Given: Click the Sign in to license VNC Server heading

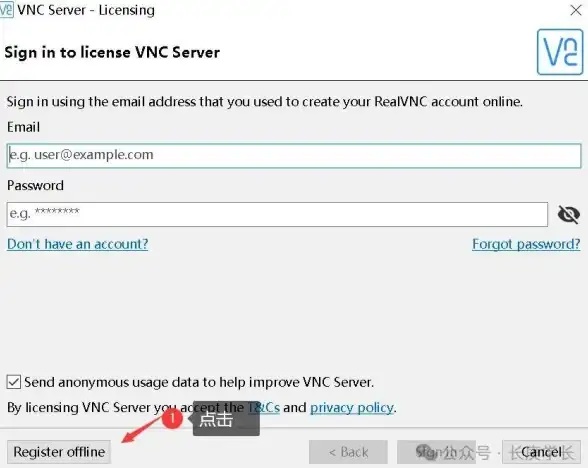Looking at the screenshot, I should point(112,52).
